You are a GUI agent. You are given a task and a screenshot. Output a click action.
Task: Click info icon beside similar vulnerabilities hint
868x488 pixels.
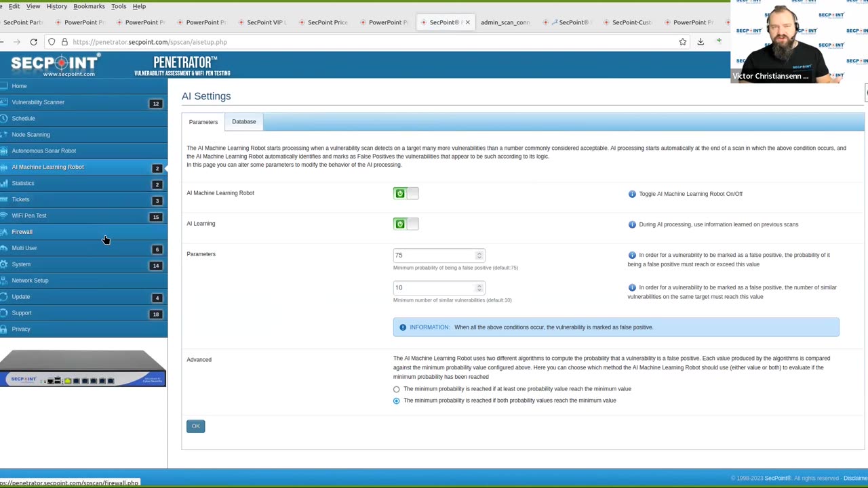pyautogui.click(x=632, y=287)
